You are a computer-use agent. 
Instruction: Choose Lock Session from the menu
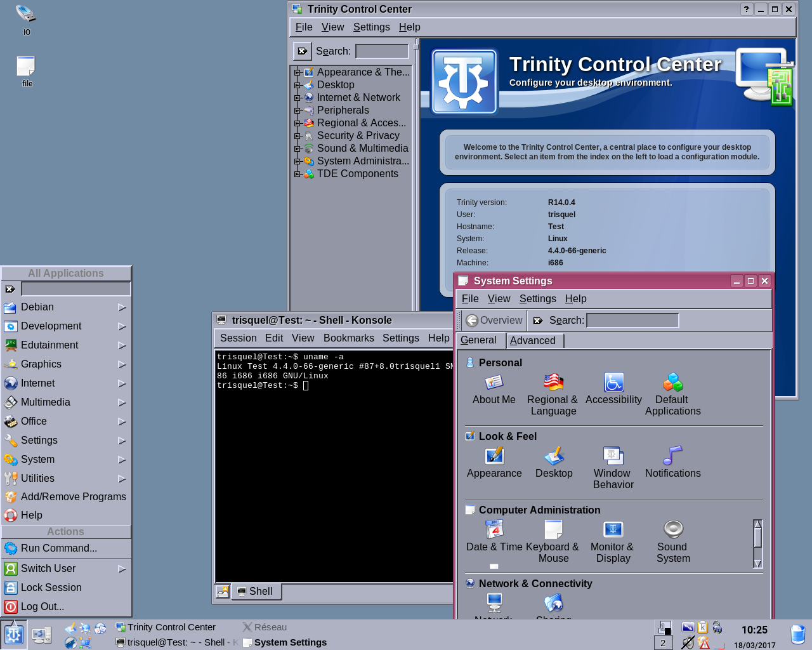(66, 588)
